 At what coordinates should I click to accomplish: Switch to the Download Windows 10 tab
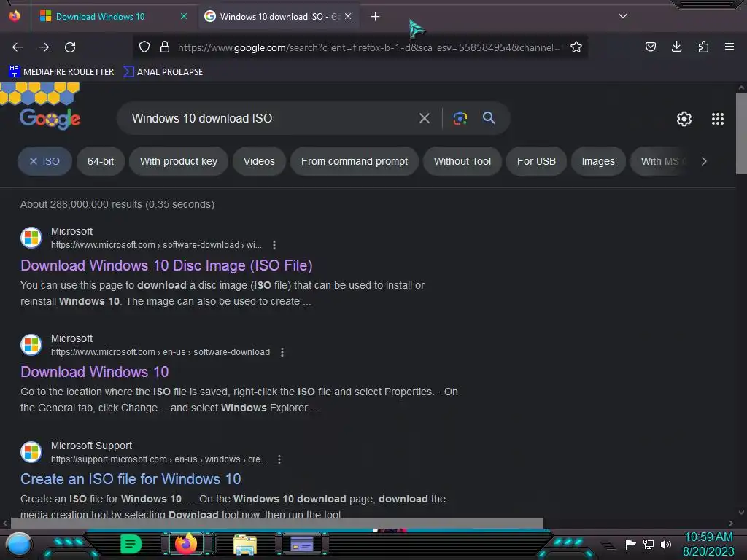point(101,17)
